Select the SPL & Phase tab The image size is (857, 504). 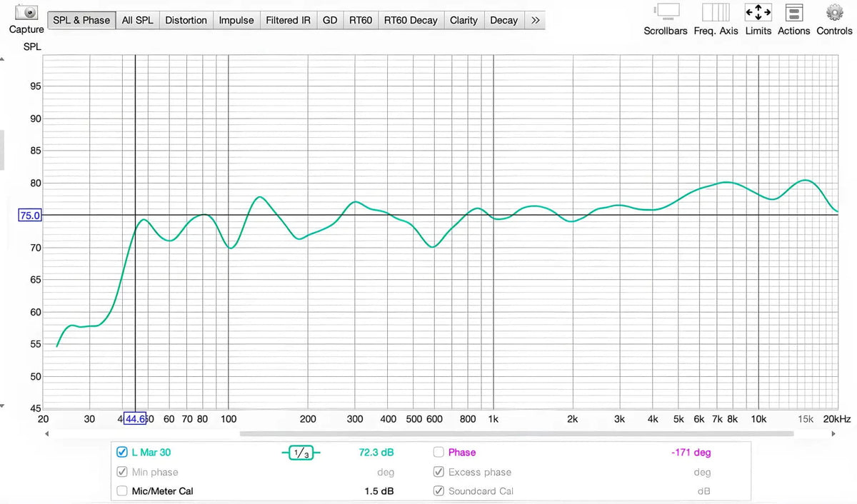coord(81,20)
